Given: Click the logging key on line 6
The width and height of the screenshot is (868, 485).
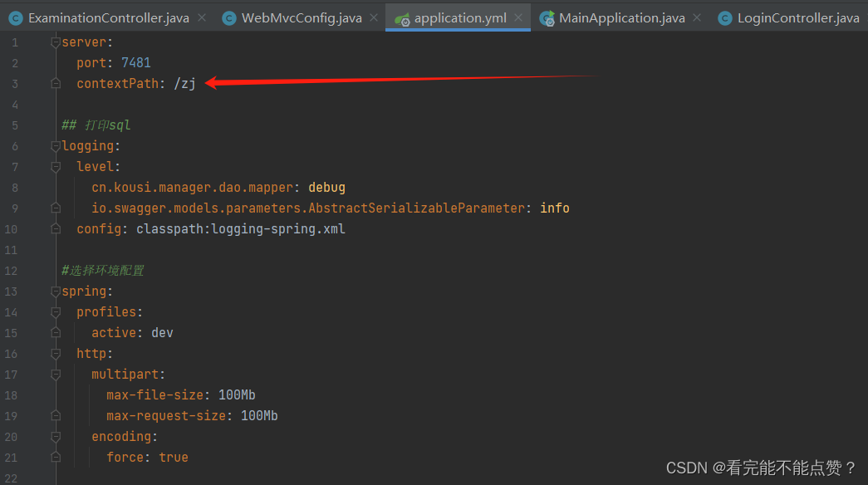Looking at the screenshot, I should (x=87, y=146).
